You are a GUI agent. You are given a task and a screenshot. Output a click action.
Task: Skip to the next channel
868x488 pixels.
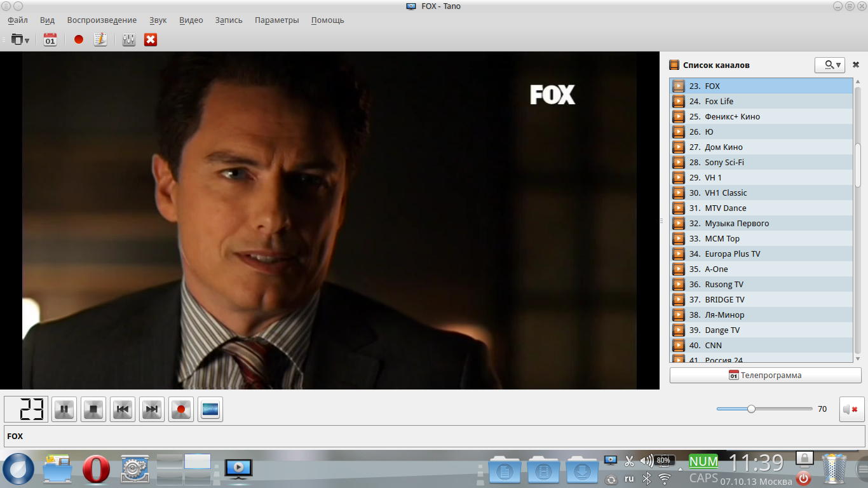point(152,409)
